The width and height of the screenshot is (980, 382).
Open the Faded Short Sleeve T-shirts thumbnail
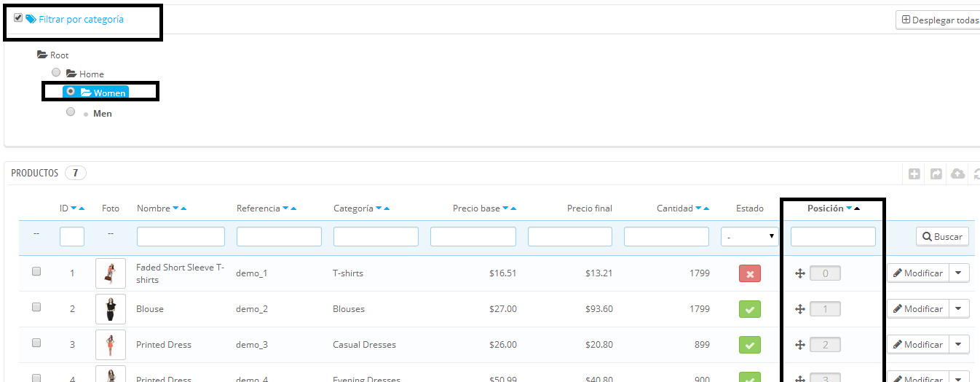coord(111,273)
